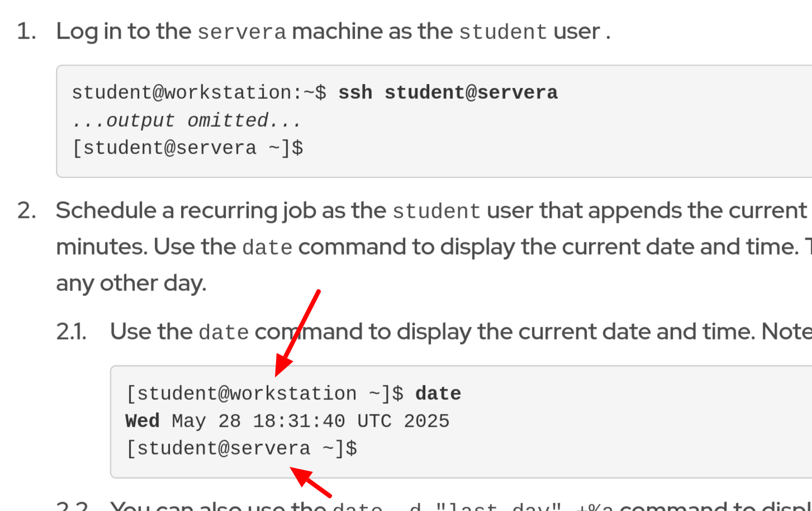Image resolution: width=812 pixels, height=511 pixels.
Task: Click the inline code date in substep 2.1
Action: point(224,333)
